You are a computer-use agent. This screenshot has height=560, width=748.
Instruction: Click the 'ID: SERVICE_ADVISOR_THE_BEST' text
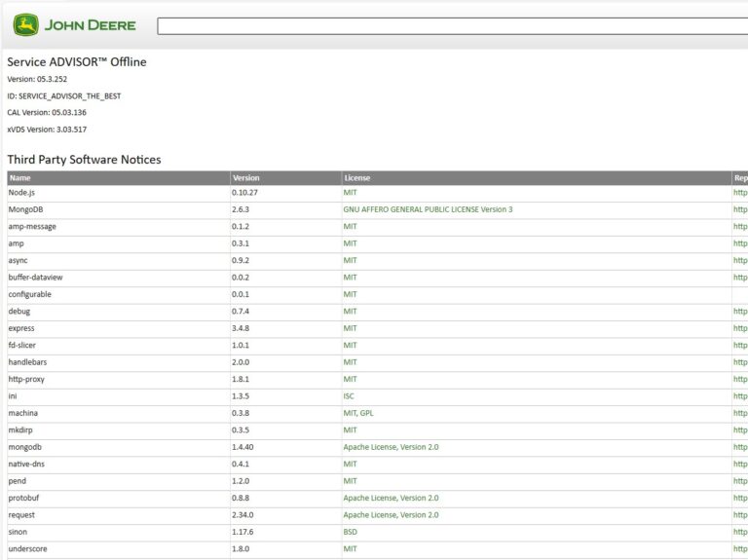(x=64, y=96)
